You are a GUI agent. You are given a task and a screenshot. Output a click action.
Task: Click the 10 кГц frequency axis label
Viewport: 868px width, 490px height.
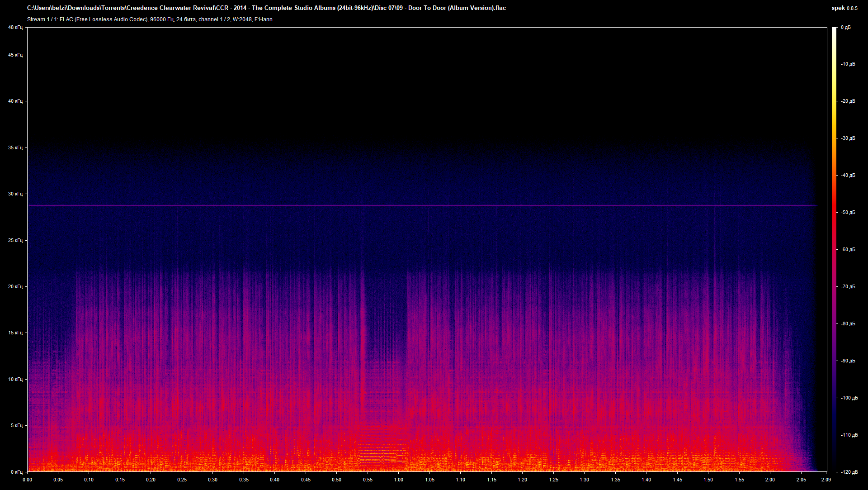[15, 380]
